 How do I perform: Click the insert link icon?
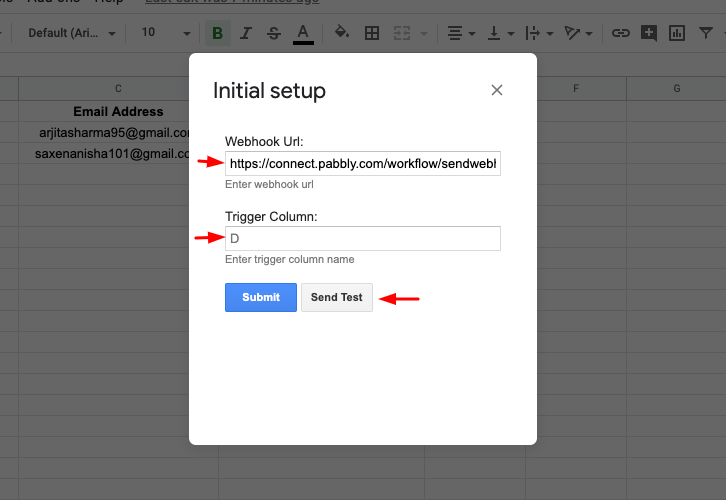tap(620, 33)
